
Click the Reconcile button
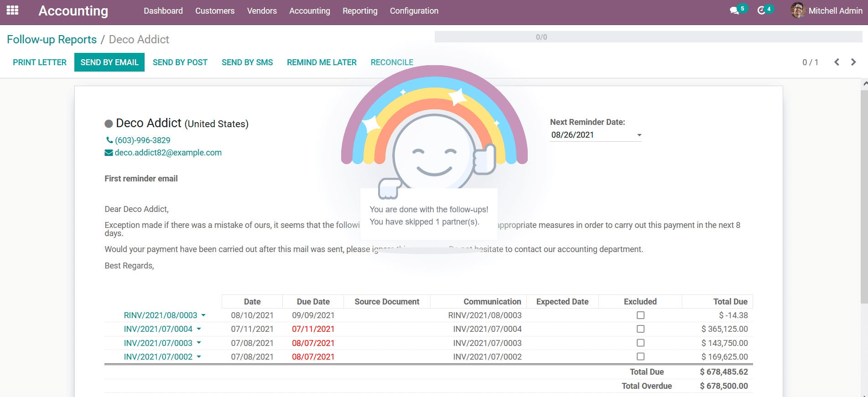point(392,62)
